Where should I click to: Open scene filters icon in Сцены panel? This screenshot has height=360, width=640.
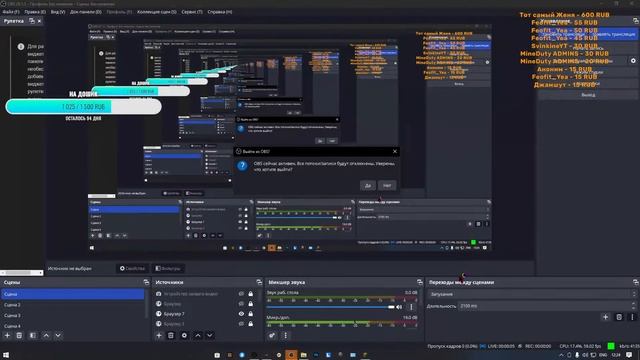tap(33, 336)
